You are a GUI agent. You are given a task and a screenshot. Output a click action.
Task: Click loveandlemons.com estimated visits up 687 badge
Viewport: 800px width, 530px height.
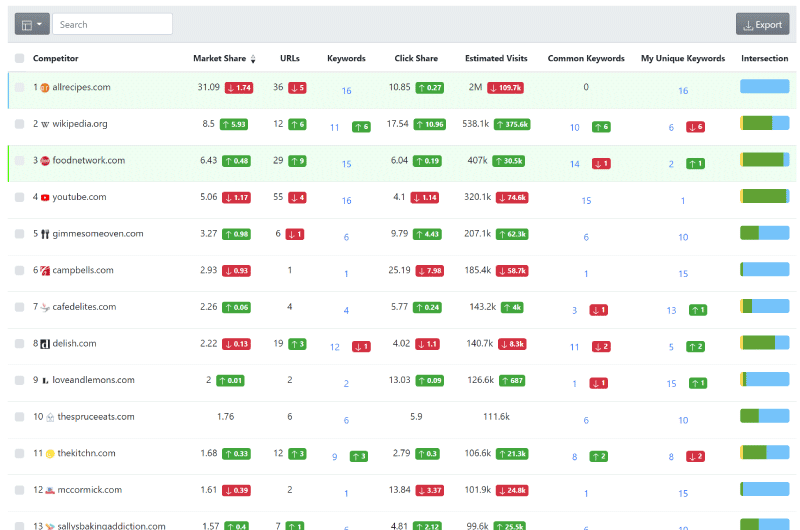[x=512, y=381]
